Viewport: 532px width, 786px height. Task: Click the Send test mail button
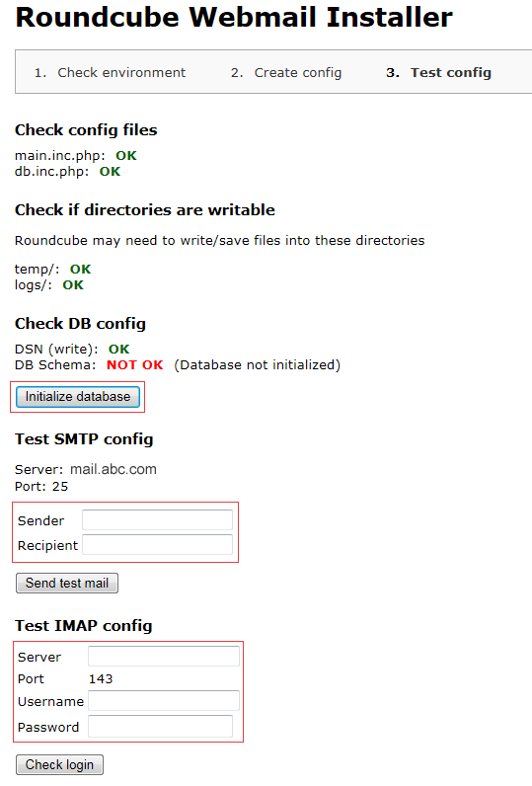67,583
